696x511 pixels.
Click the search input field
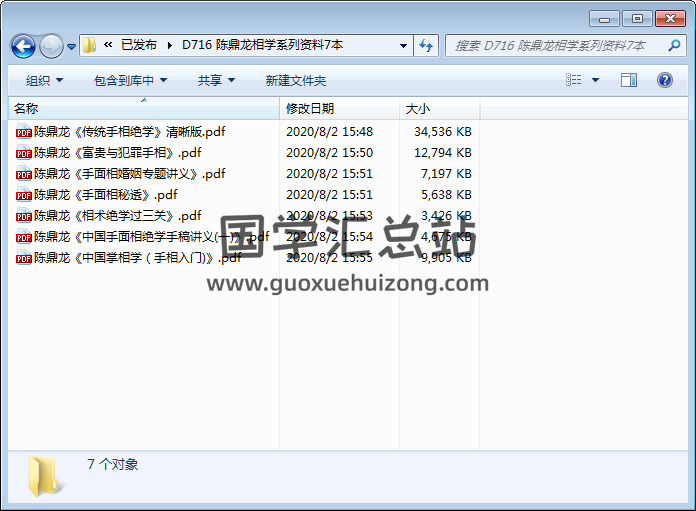tap(557, 45)
